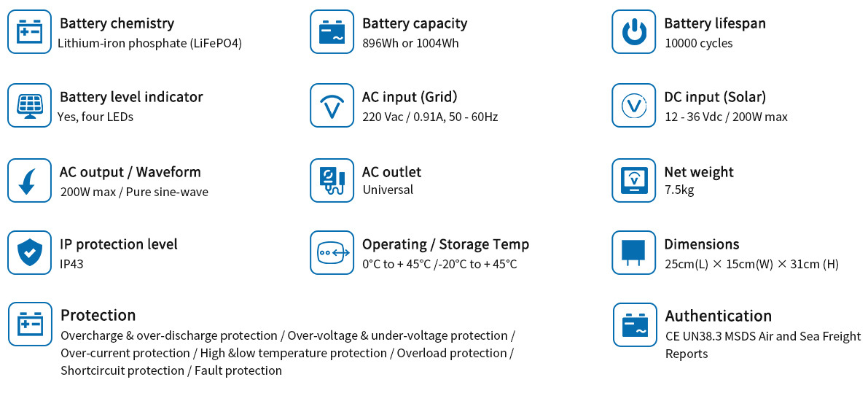Click the Authentication icon
The image size is (868, 393).
tap(635, 324)
